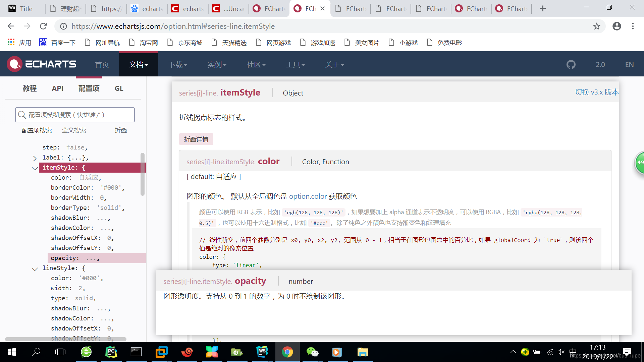
Task: Click the search magnifier in config search box
Action: (22, 115)
